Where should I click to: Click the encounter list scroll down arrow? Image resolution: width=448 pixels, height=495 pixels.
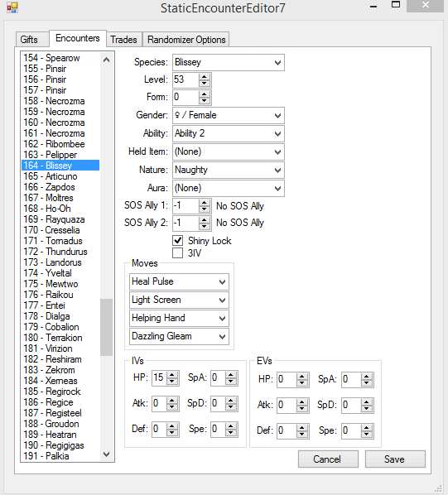pos(106,454)
